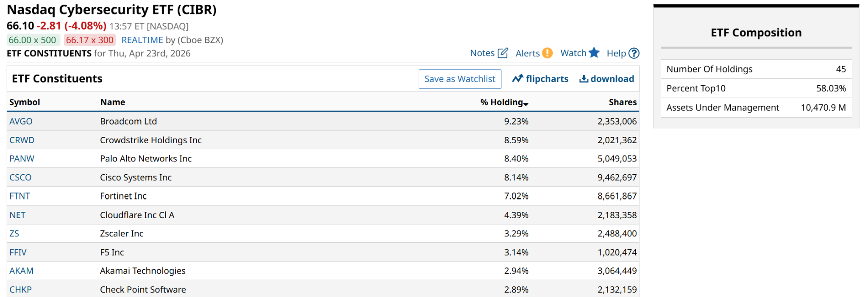Open the Alerts link
Image resolution: width=868 pixels, height=297 pixels.
point(528,53)
